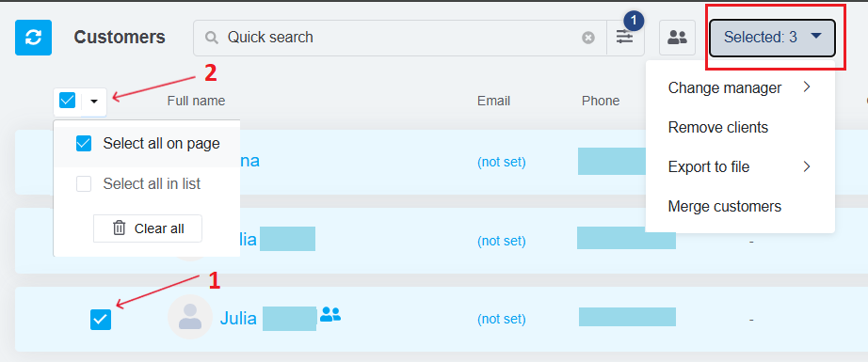Click the trash icon in Clear all
Screen dimensions: 868x362
119,228
